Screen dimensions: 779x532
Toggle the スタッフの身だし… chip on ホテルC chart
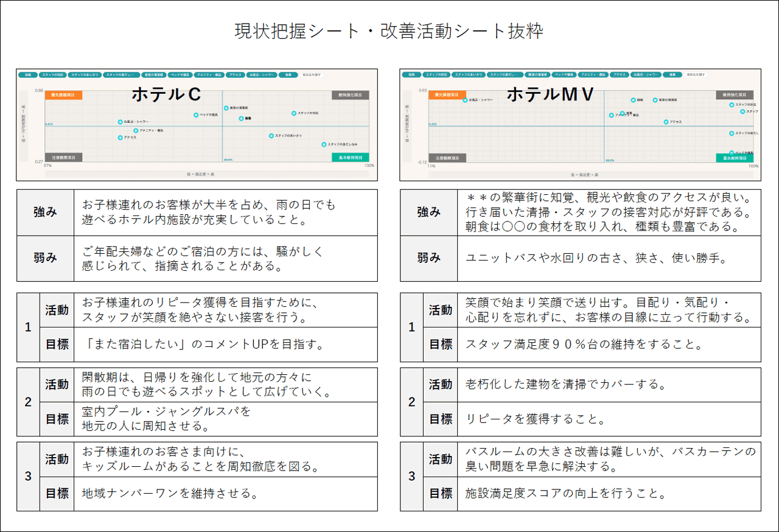pyautogui.click(x=120, y=75)
